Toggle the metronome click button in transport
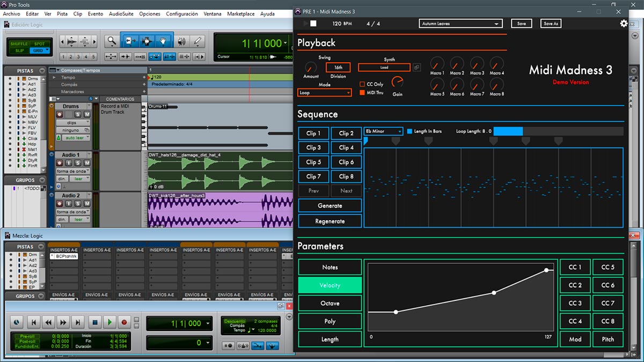The height and width of the screenshot is (362, 644). pos(243,346)
